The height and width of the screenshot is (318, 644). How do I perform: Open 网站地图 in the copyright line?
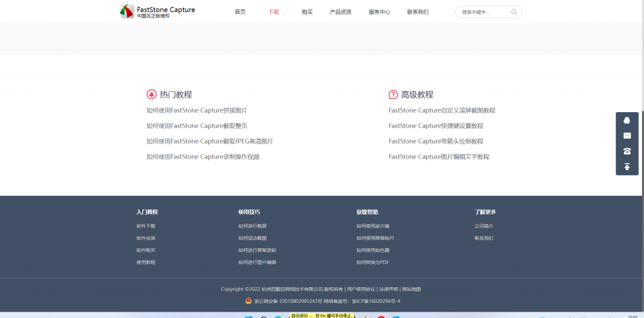(x=411, y=289)
